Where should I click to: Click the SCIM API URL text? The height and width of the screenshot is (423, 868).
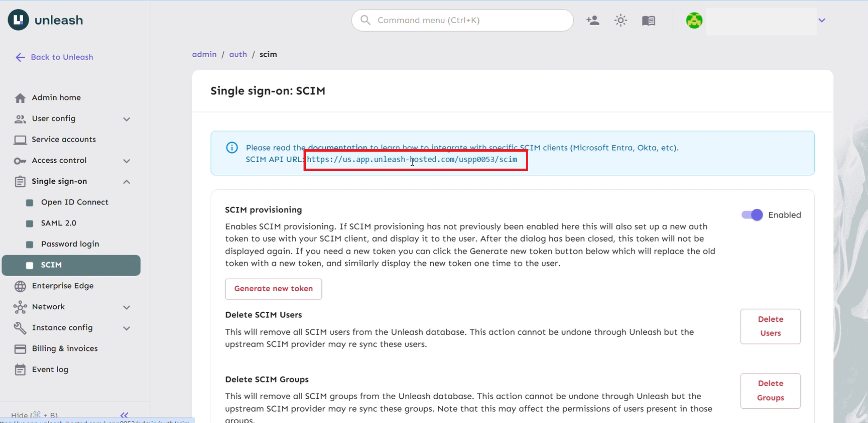pyautogui.click(x=412, y=159)
